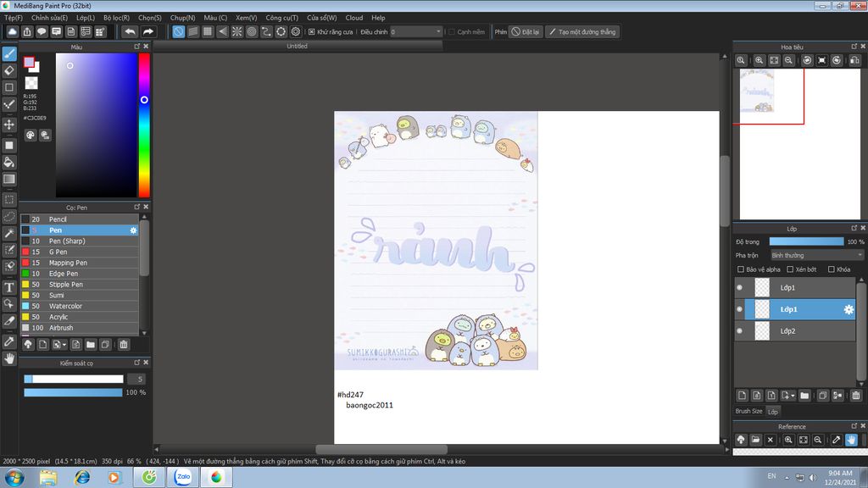Delete the layer with trash icon

pos(856,395)
